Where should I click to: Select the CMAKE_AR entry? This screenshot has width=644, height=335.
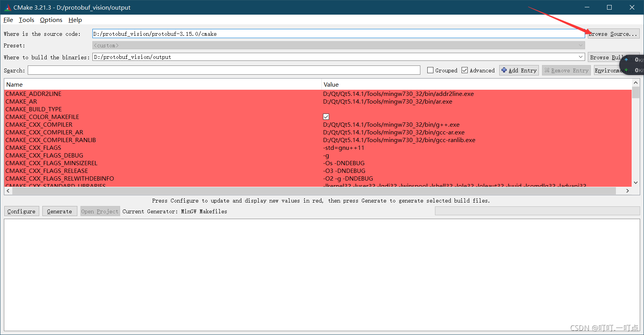pos(21,102)
